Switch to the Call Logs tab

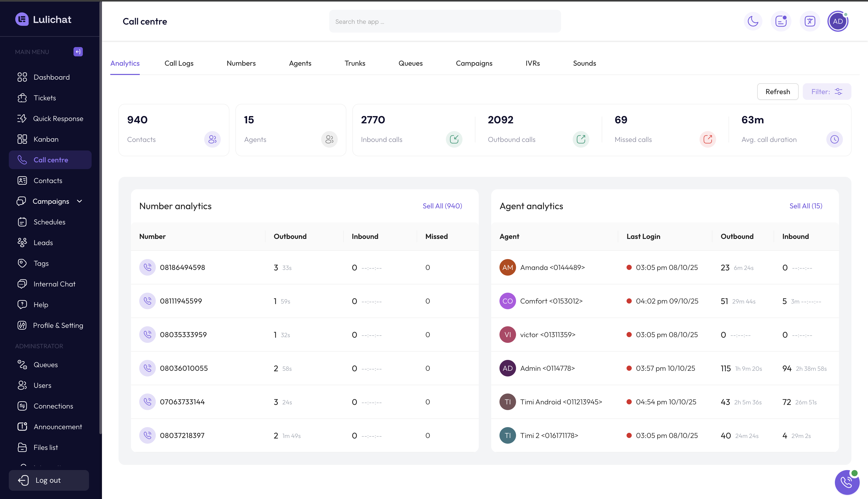tap(179, 63)
